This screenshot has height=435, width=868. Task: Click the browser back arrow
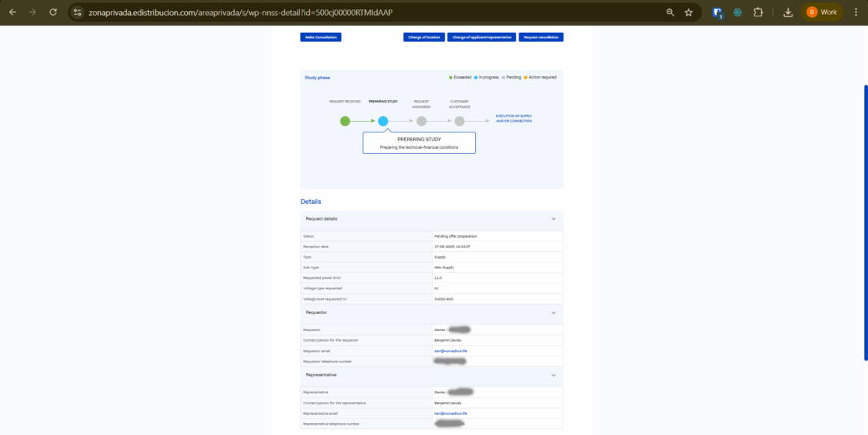pos(12,12)
